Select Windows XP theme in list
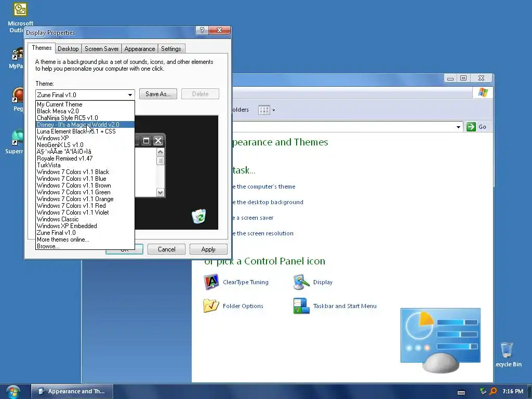This screenshot has height=399, width=532. click(x=85, y=138)
